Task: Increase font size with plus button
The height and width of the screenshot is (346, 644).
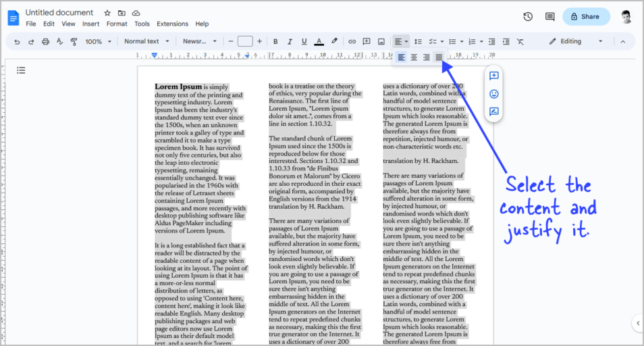Action: coord(260,41)
